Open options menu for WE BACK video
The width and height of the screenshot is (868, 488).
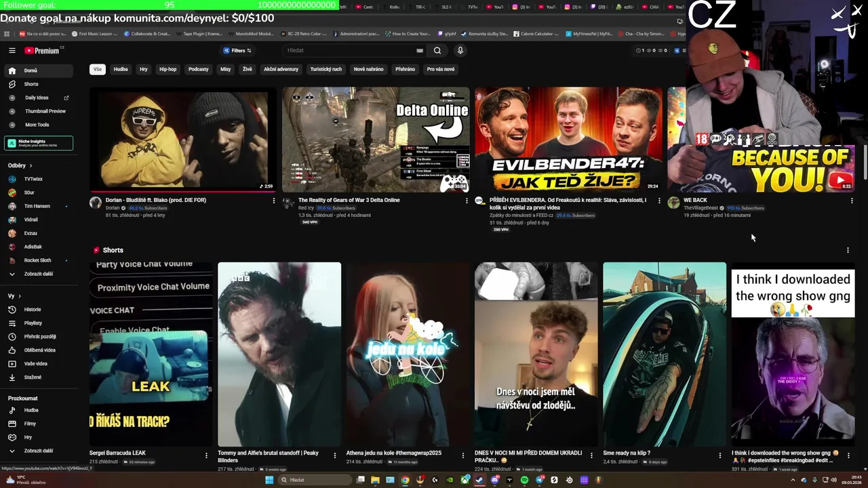pos(852,201)
